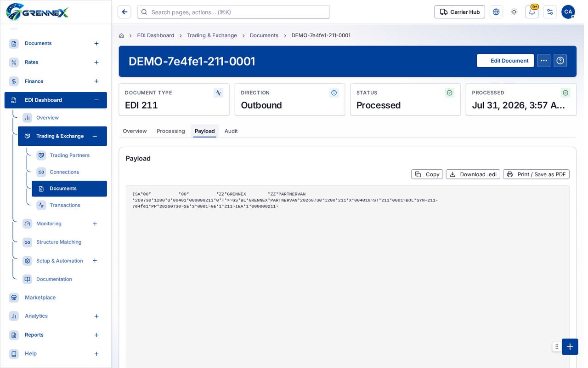Expand the Analytics sidebar section
588x368 pixels.
96,316
